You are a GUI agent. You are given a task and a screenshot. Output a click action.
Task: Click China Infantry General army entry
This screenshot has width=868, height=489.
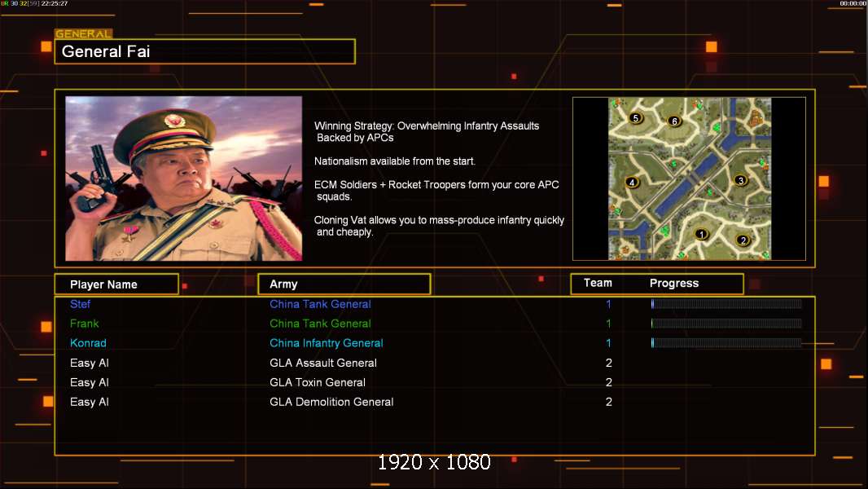tap(326, 343)
